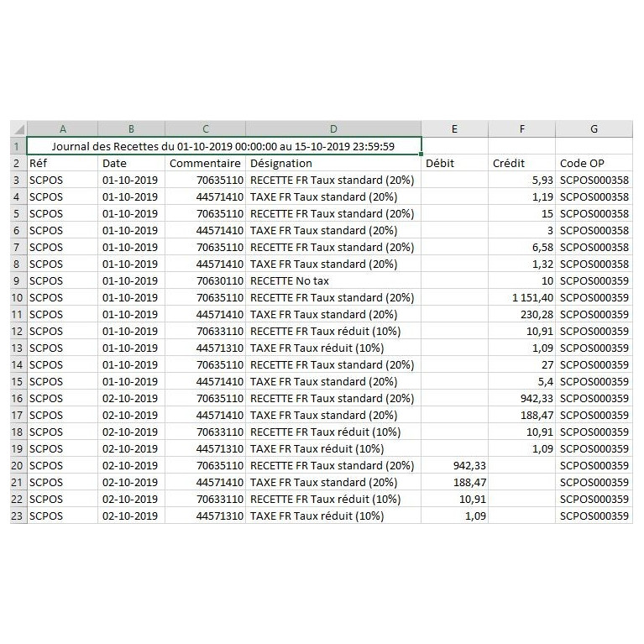Select the Débit header cell
The width and height of the screenshot is (644, 644).
pos(454,163)
